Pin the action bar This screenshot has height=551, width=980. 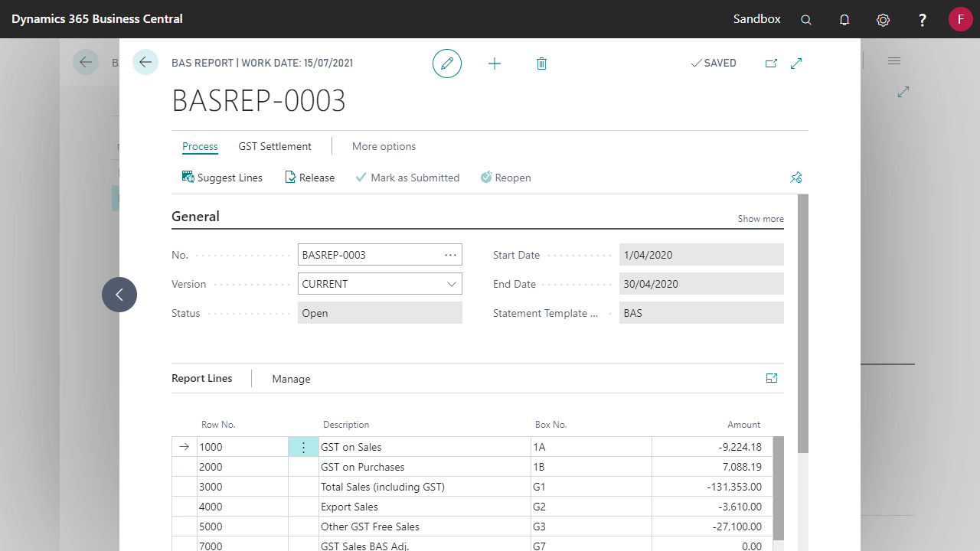(796, 178)
